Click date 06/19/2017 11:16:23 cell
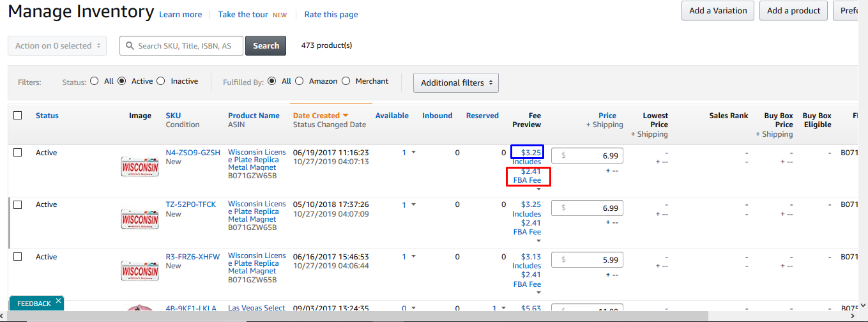 331,153
